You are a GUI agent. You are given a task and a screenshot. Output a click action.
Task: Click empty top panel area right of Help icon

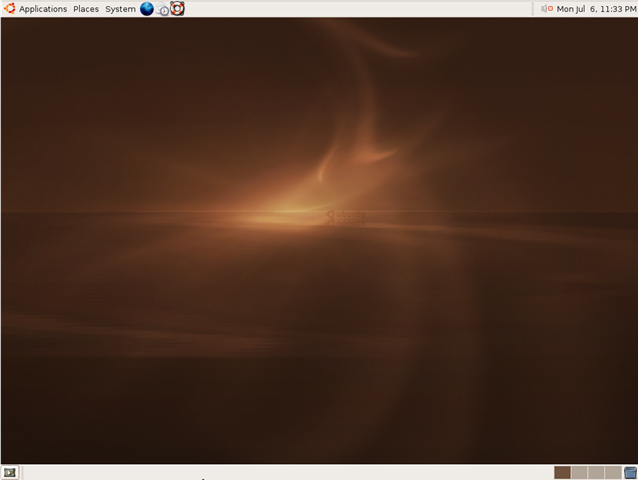point(358,9)
